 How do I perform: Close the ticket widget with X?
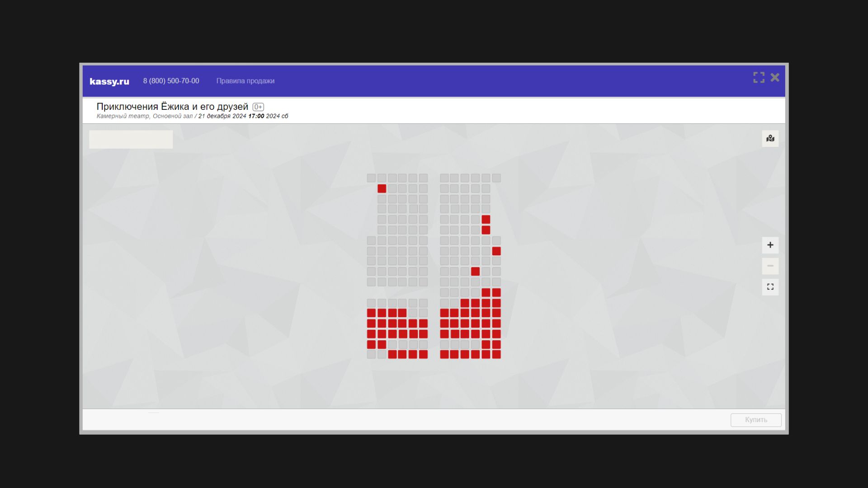775,77
